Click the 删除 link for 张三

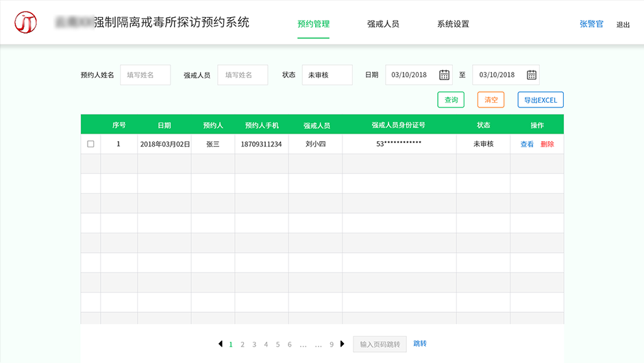[547, 144]
